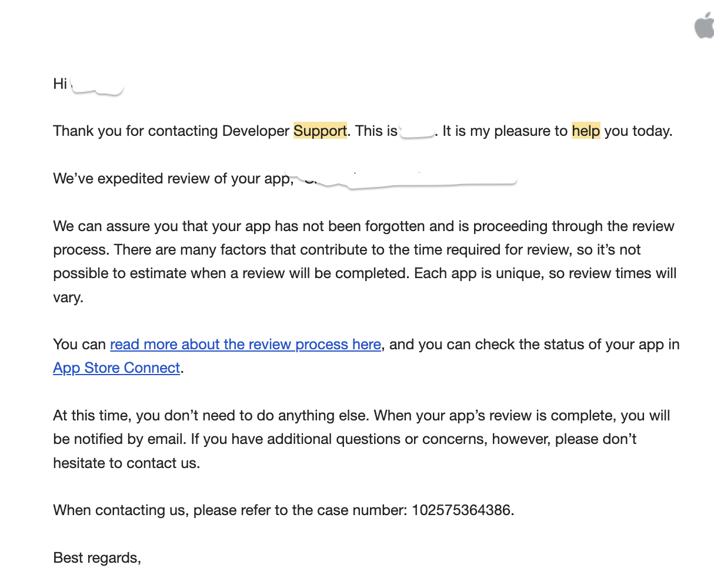
Task: Click the Apple logo in the corner
Action: pyautogui.click(x=704, y=27)
